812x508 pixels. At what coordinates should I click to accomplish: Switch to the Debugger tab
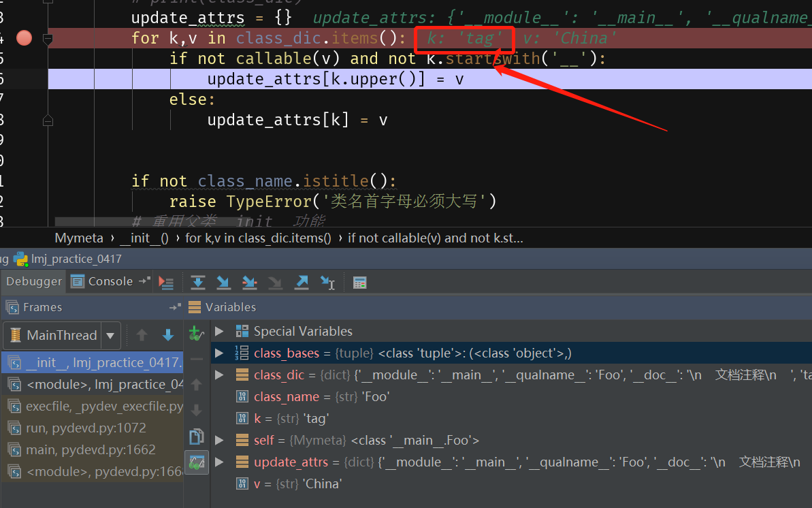click(33, 281)
